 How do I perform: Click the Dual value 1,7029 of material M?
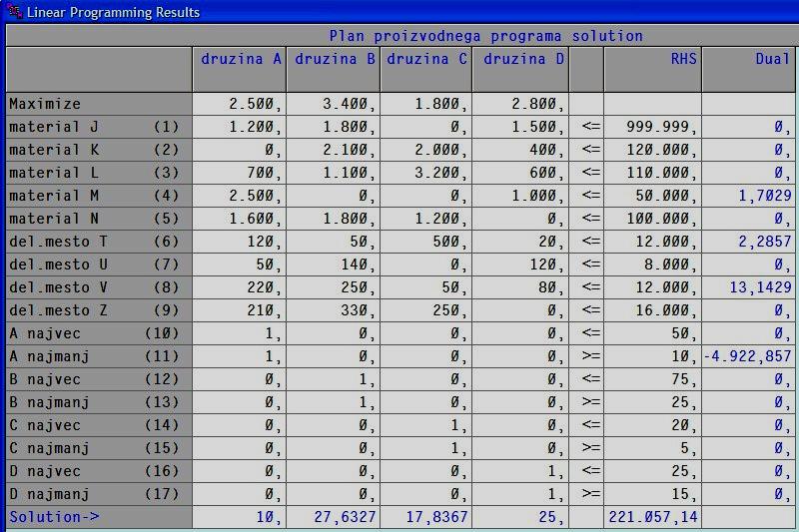(x=748, y=196)
